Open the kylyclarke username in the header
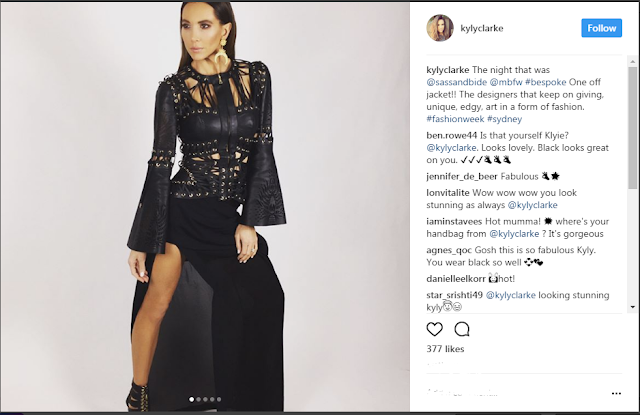Image resolution: width=640 pixels, height=415 pixels. (x=482, y=28)
